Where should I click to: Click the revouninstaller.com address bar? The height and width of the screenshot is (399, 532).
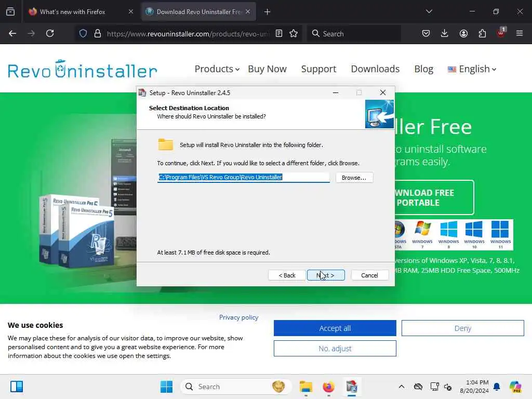point(188,34)
